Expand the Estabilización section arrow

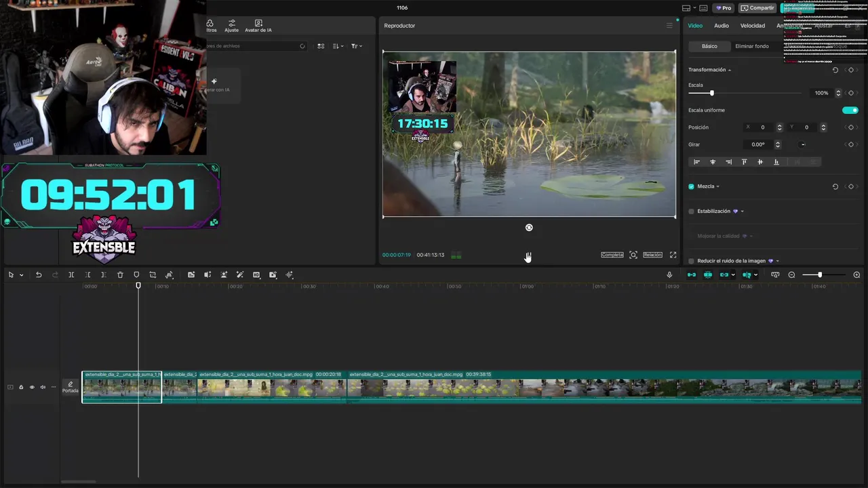pos(742,211)
